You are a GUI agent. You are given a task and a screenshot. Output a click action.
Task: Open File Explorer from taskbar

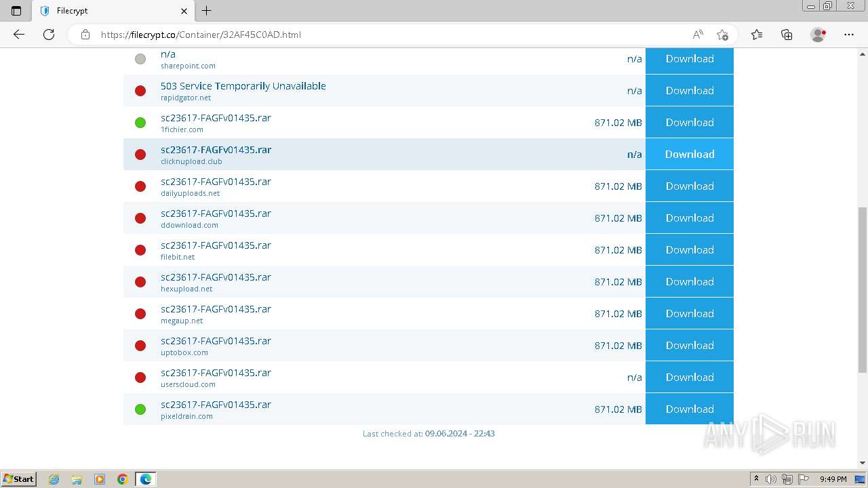pyautogui.click(x=77, y=479)
